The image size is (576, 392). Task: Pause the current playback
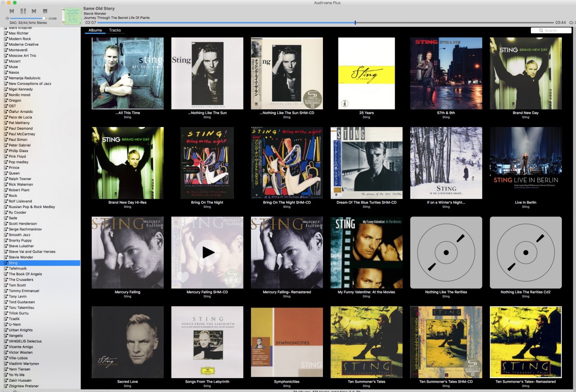point(23,11)
